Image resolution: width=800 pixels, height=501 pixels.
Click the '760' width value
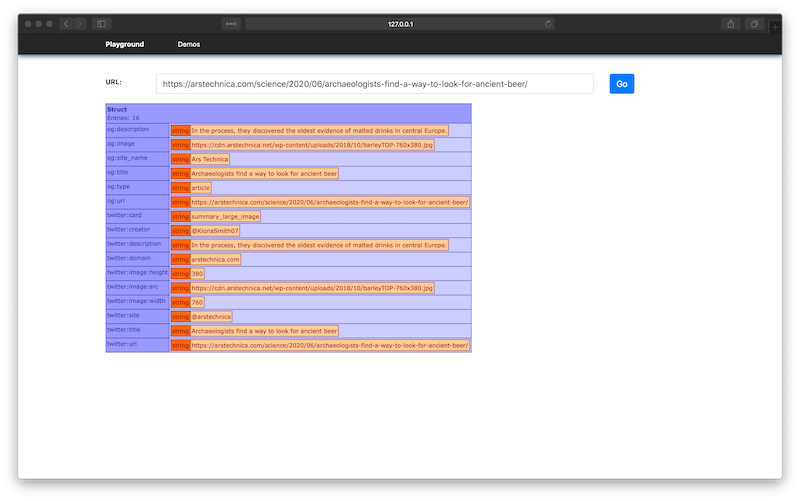click(x=197, y=302)
